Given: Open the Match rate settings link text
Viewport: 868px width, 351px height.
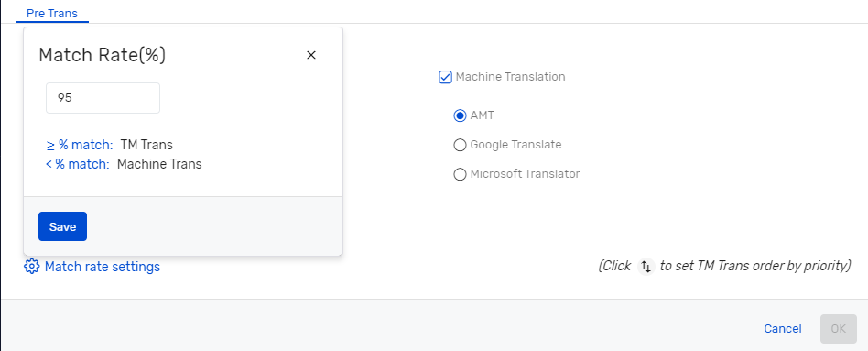Looking at the screenshot, I should [x=103, y=267].
